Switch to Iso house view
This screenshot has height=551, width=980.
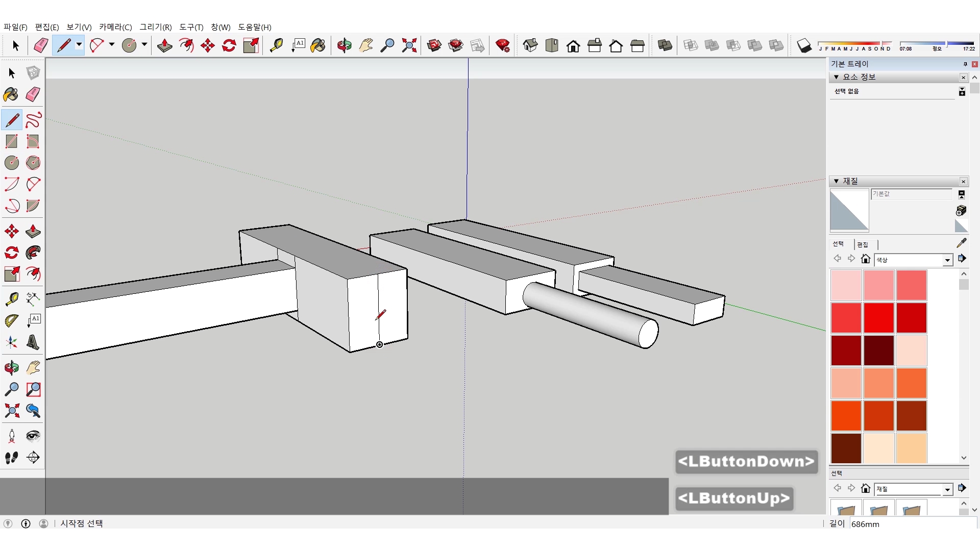(x=530, y=46)
